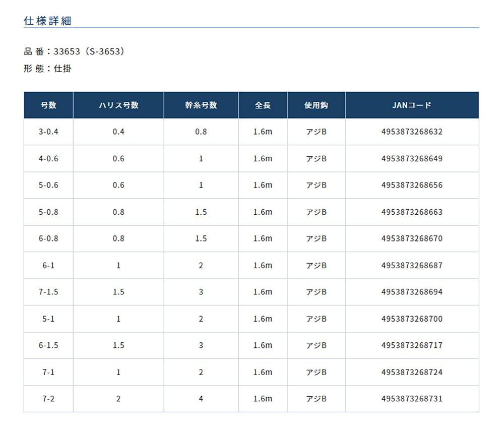
Task: Click the 幹糸号数 column header
Action: 201,105
